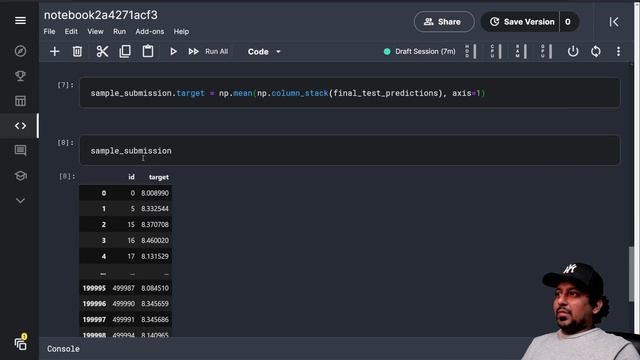Viewport: 640px width, 360px height.
Task: Click into code cell 8 sample_submission
Action: 349,151
